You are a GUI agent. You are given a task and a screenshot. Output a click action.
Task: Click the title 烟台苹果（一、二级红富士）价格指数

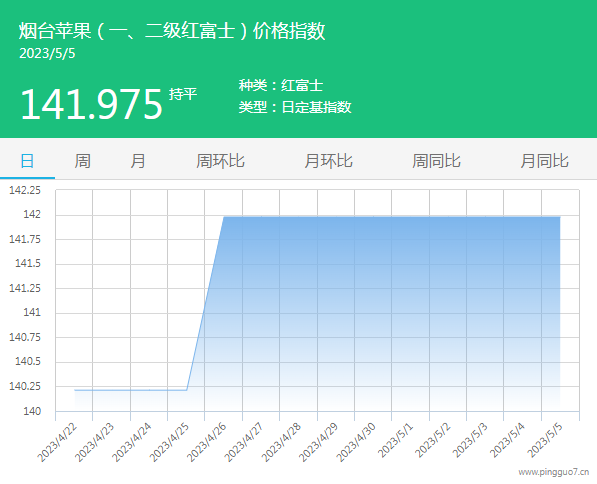[172, 31]
